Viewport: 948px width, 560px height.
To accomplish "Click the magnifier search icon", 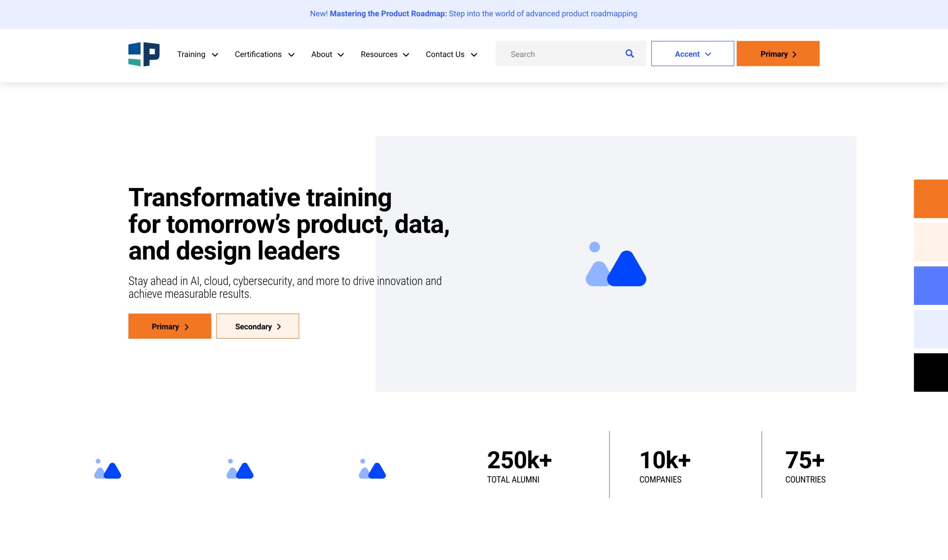I will (x=630, y=54).
